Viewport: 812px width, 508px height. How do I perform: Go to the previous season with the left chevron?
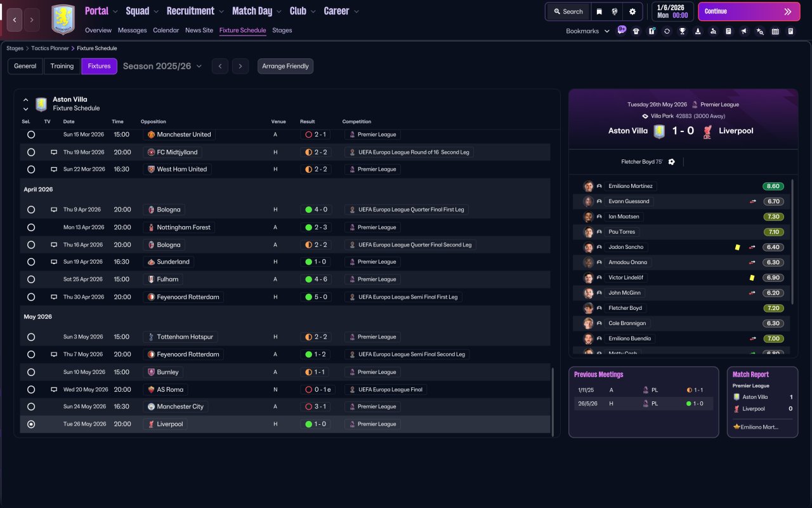[220, 66]
